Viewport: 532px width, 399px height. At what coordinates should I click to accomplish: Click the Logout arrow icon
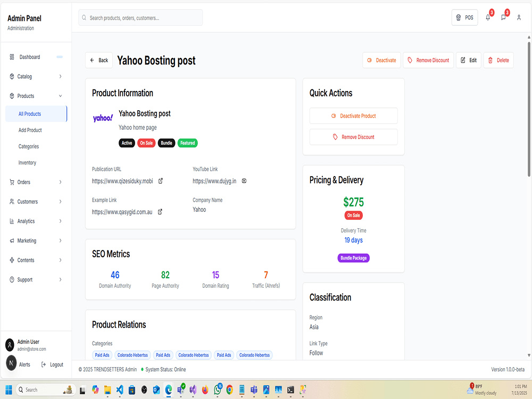pos(44,365)
